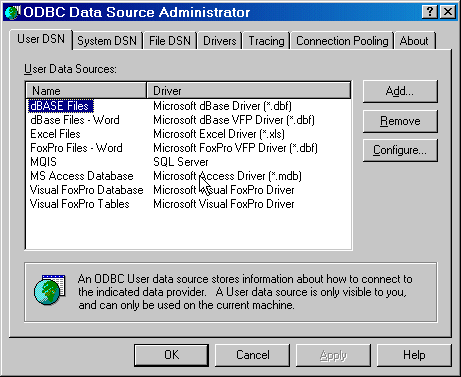461x377 pixels.
Task: Select the Visual FoxPro Database entry
Action: [87, 190]
